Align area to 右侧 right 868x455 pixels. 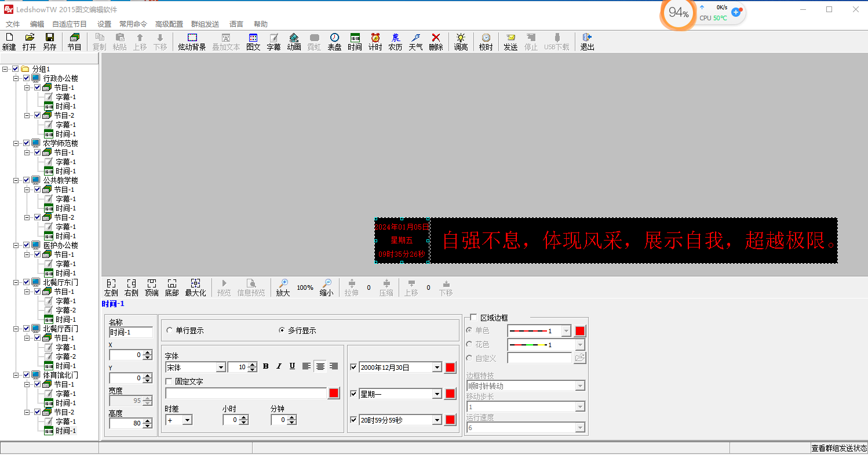click(x=132, y=287)
